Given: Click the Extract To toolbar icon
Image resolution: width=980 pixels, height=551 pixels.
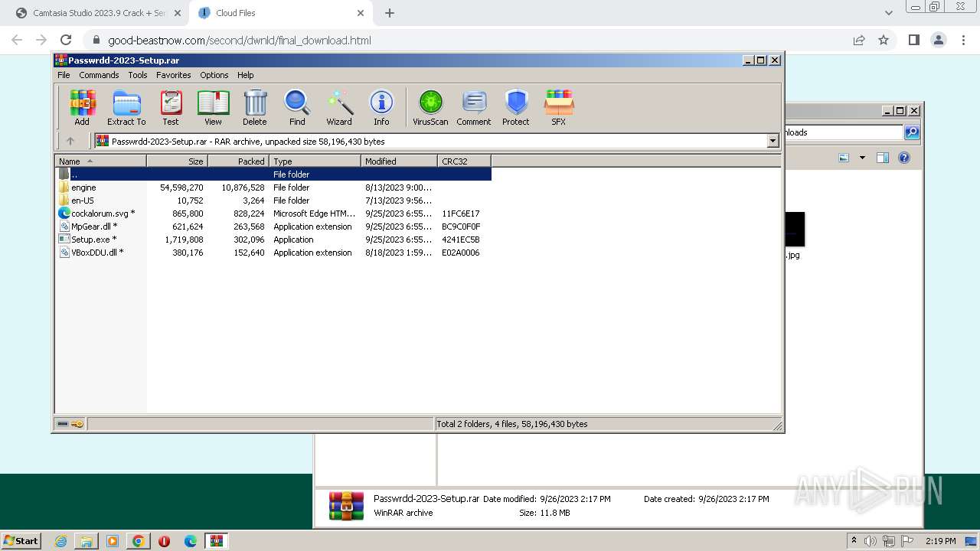Looking at the screenshot, I should (126, 107).
